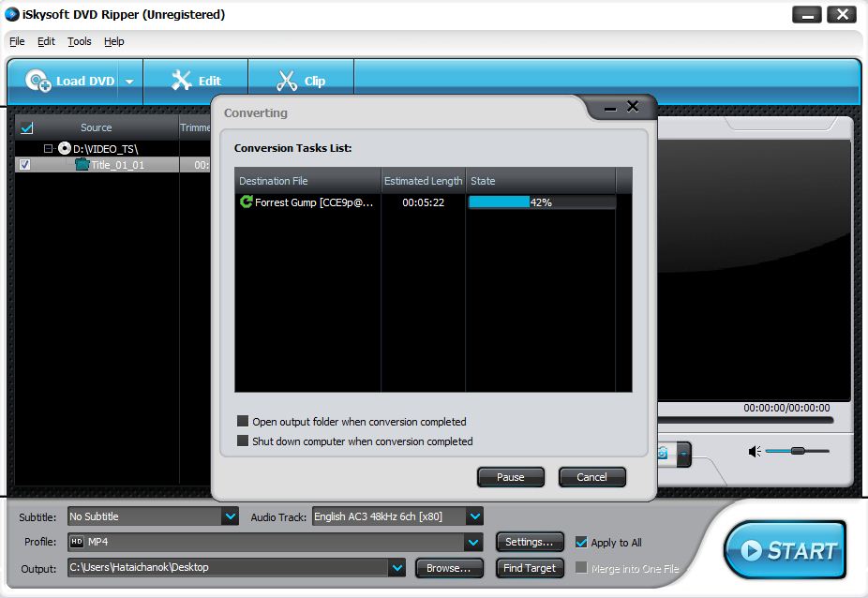Image resolution: width=868 pixels, height=598 pixels.
Task: Enable Shut down computer when conversion completed
Action: [243, 441]
